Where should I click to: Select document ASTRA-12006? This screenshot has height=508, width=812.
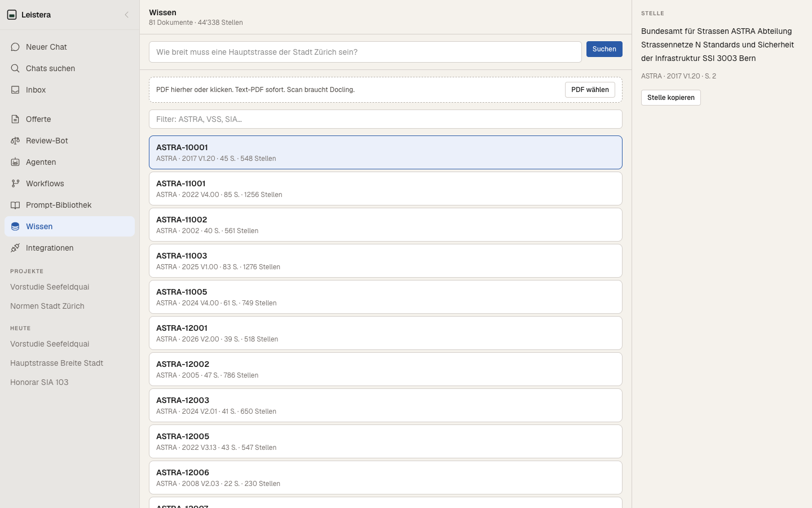(x=386, y=478)
